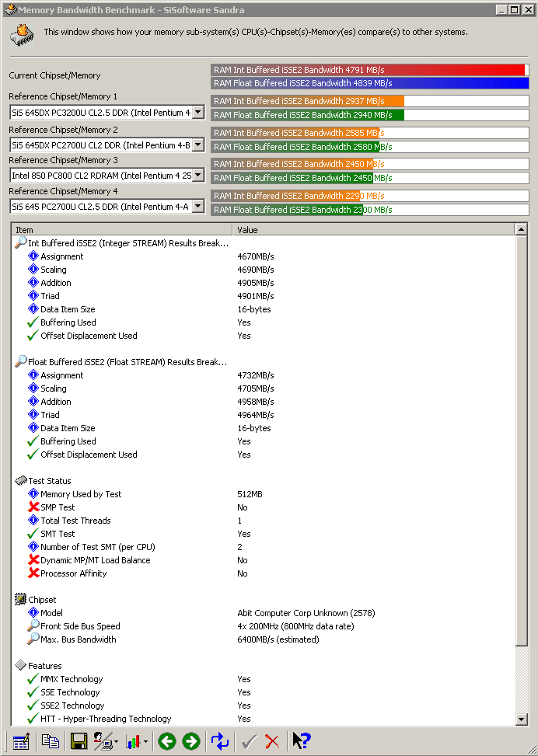This screenshot has height=756, width=538.
Task: Select the Int Buffered Triad row
Action: [263, 296]
